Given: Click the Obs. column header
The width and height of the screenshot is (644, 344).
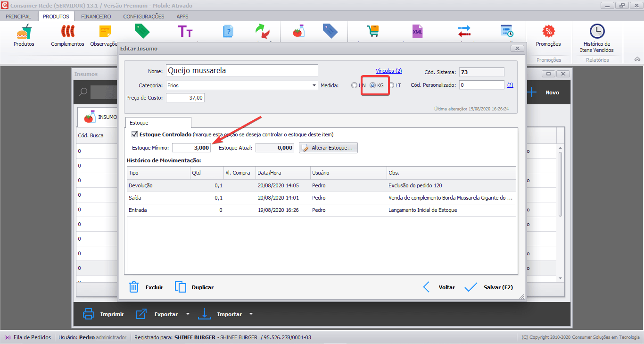Looking at the screenshot, I should (x=451, y=173).
